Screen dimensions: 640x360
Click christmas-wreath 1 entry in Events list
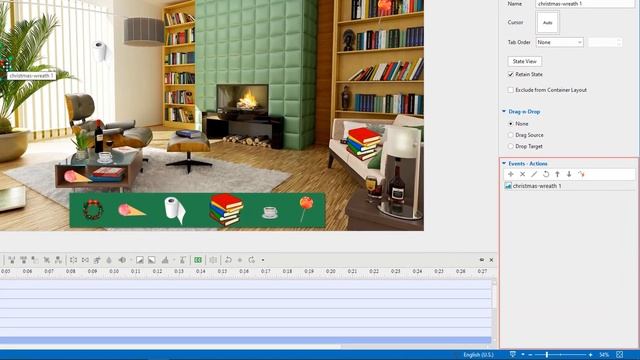569,186
